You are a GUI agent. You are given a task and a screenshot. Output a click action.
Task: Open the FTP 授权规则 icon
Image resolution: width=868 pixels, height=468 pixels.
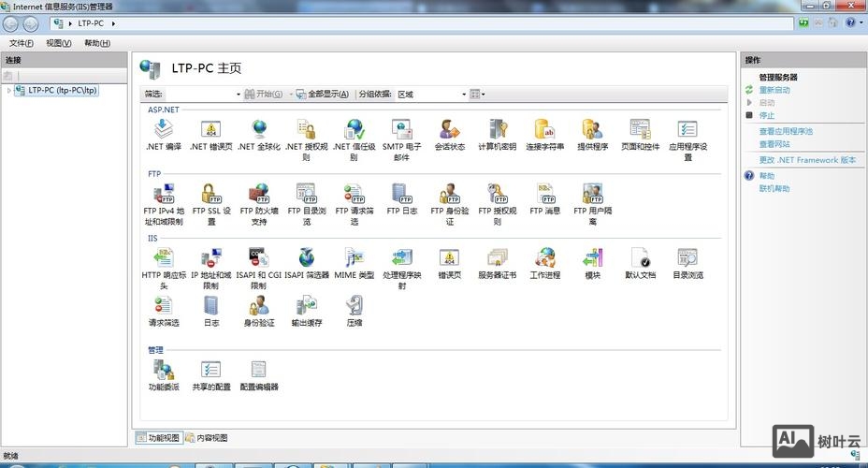(497, 204)
